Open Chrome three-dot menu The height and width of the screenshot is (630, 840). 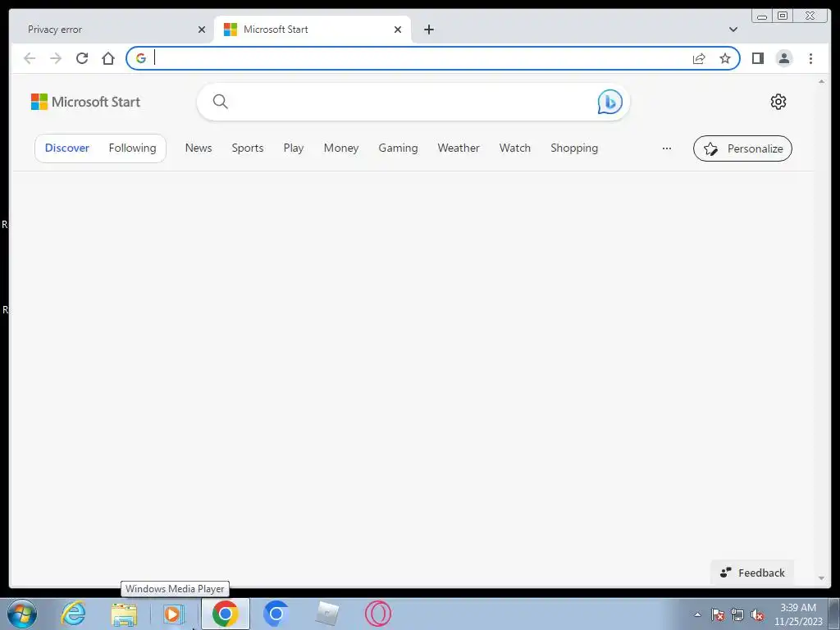(810, 58)
